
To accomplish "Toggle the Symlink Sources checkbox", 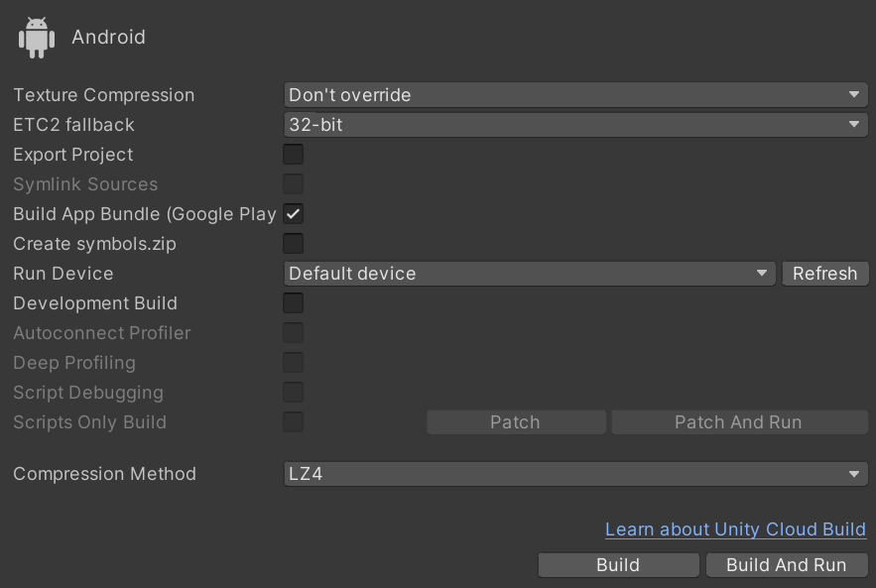I will 294,184.
